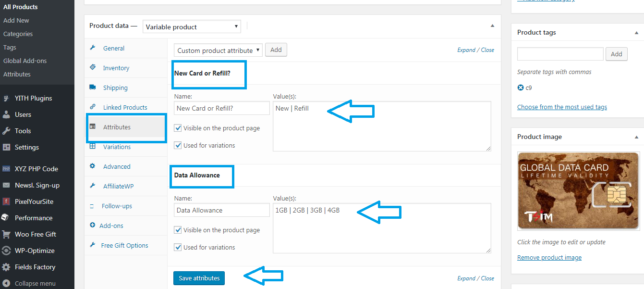Expand all attributes via bottom Expand link
The height and width of the screenshot is (289, 644).
[x=466, y=278]
